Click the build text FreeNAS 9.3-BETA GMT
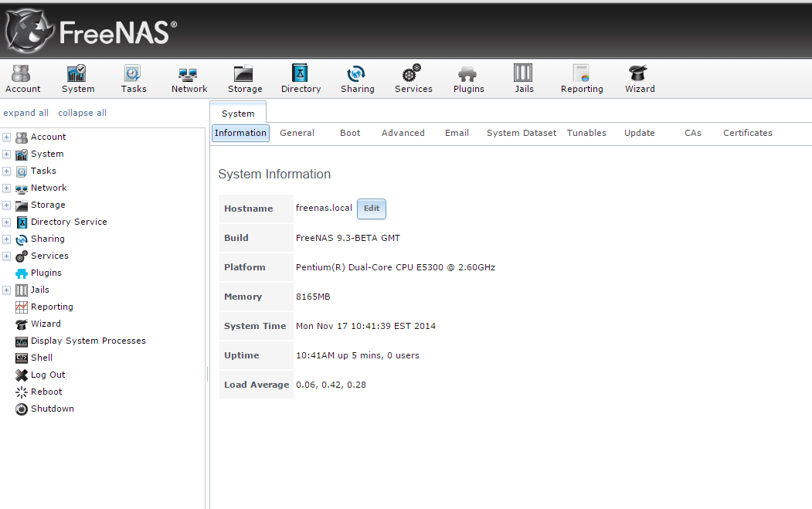The image size is (812, 509). 348,238
